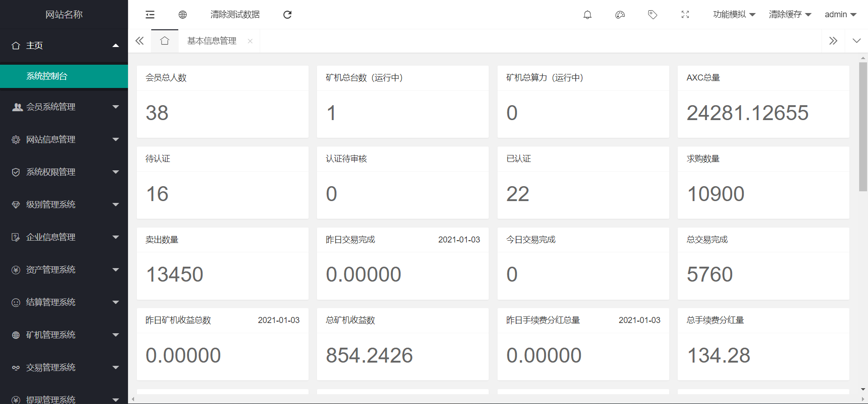This screenshot has width=868, height=404.
Task: Open the tab options chevron dropdown
Action: tap(856, 41)
